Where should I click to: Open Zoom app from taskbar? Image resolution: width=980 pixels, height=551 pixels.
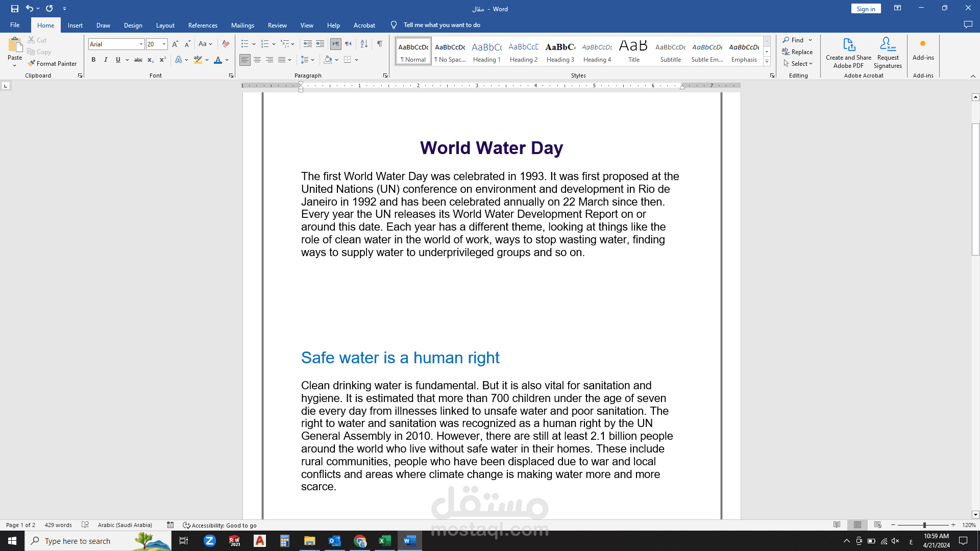(x=210, y=541)
